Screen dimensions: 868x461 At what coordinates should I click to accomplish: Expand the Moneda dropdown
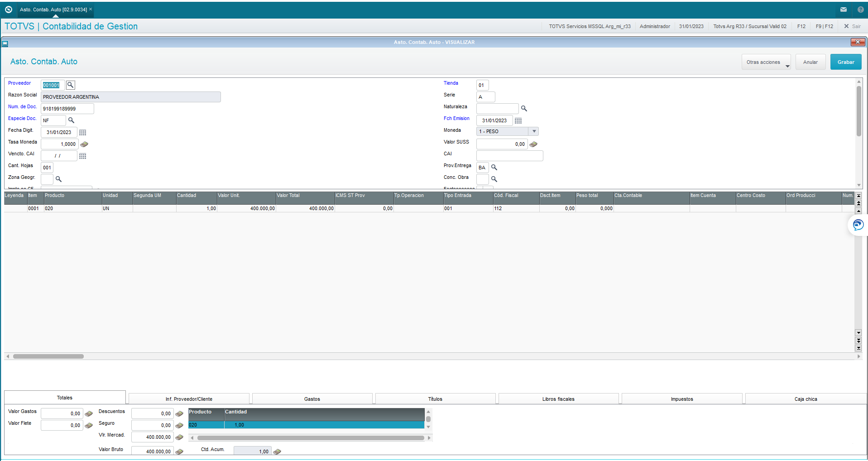point(534,131)
